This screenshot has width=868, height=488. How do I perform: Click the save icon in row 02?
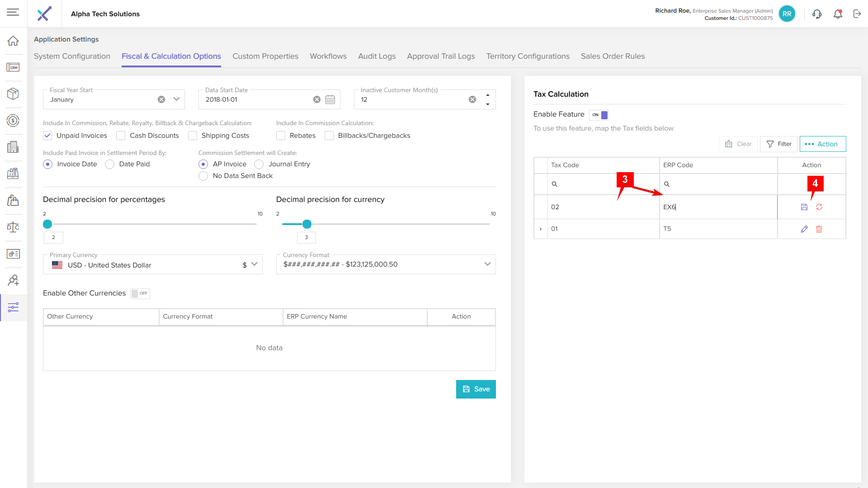804,207
